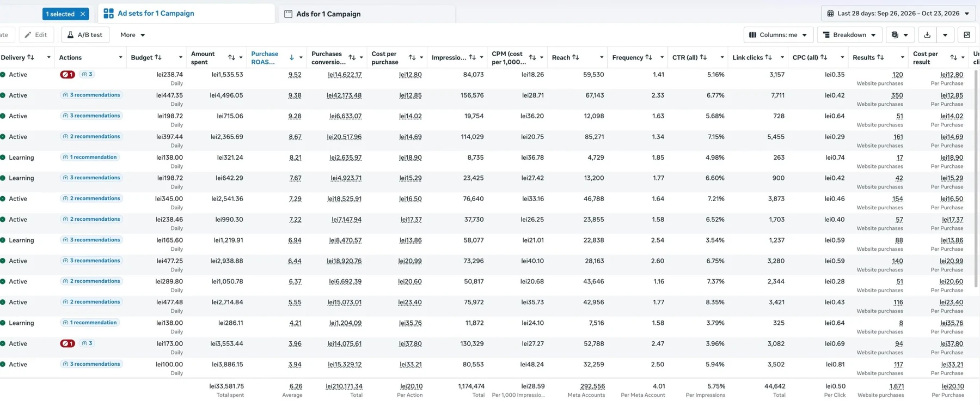
Task: Open the Actions column options arrow
Action: pos(120,57)
